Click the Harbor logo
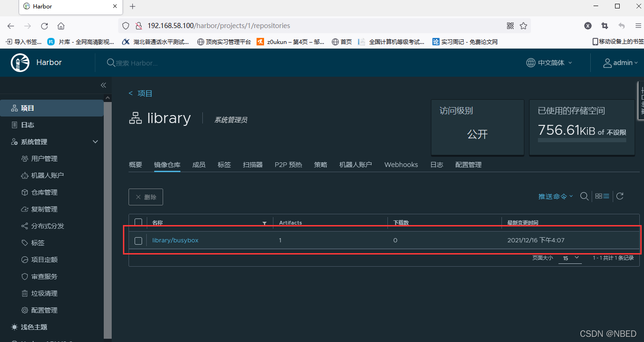644x342 pixels. point(20,62)
